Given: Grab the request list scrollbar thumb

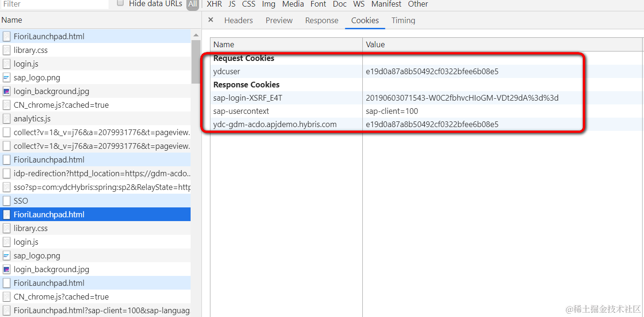Looking at the screenshot, I should [x=196, y=61].
